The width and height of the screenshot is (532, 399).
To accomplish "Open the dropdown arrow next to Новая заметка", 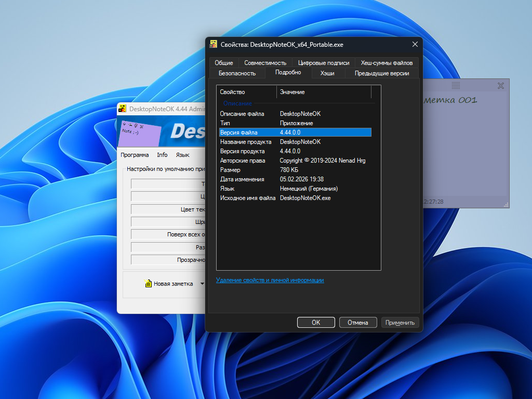I will [x=202, y=284].
